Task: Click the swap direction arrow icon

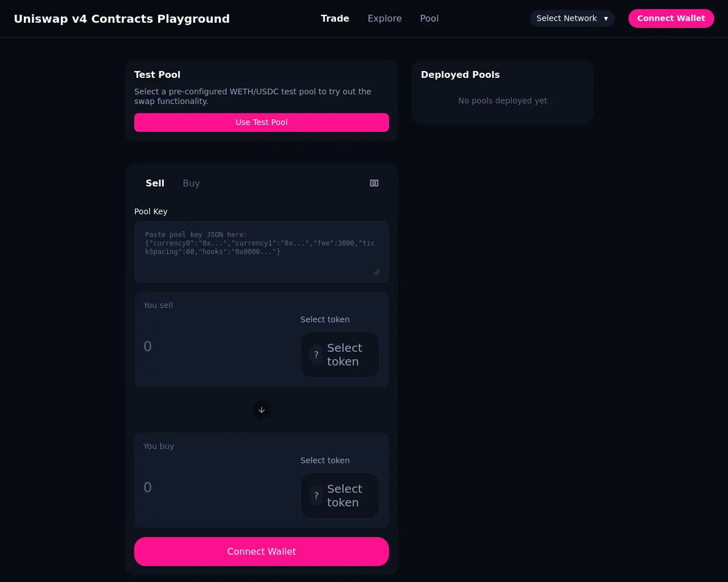Action: point(262,410)
